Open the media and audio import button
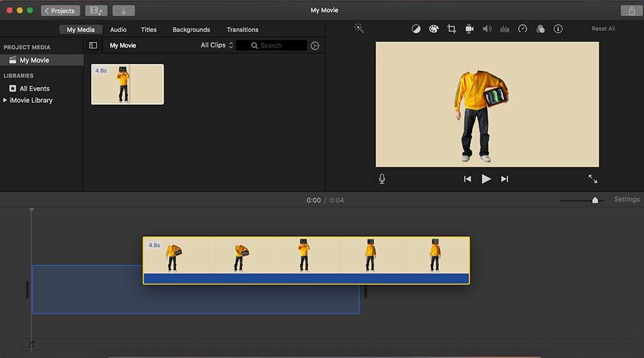644x358 pixels. [96, 10]
